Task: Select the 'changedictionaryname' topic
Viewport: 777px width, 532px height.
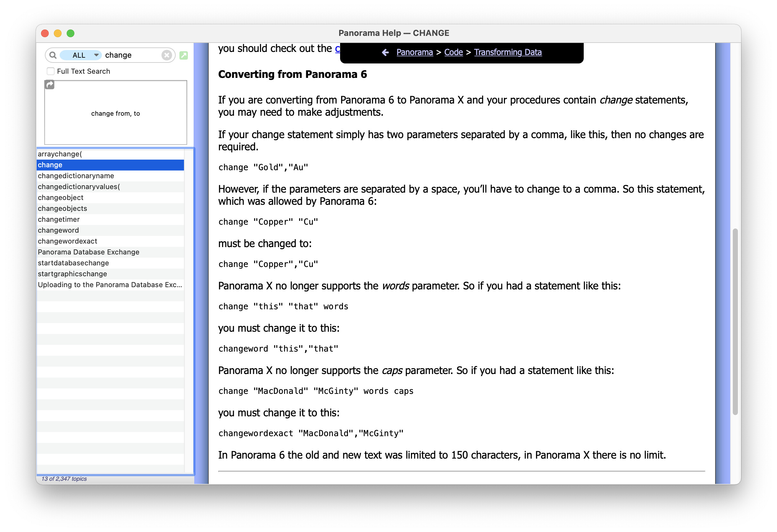Action: pyautogui.click(x=110, y=176)
